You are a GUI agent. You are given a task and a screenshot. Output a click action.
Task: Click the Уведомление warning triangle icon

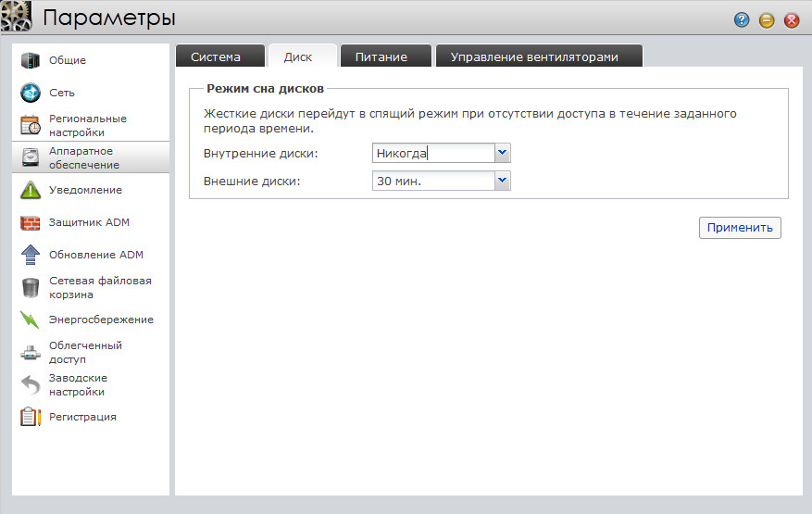(31, 190)
